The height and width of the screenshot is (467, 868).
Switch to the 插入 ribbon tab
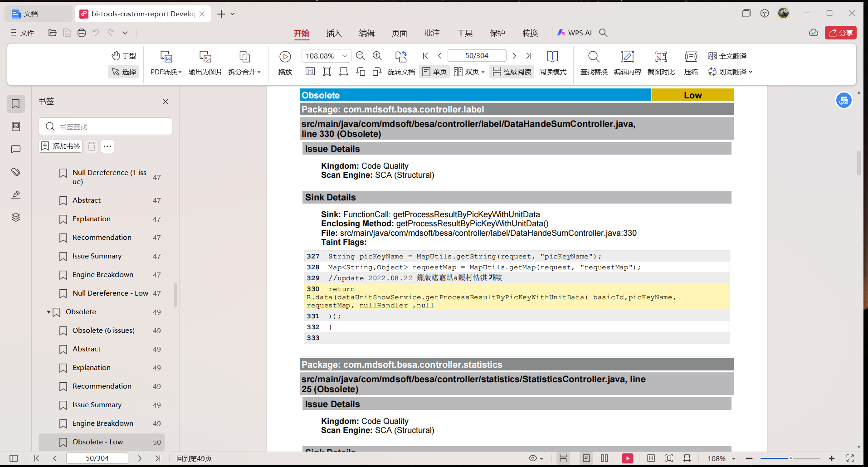point(334,33)
